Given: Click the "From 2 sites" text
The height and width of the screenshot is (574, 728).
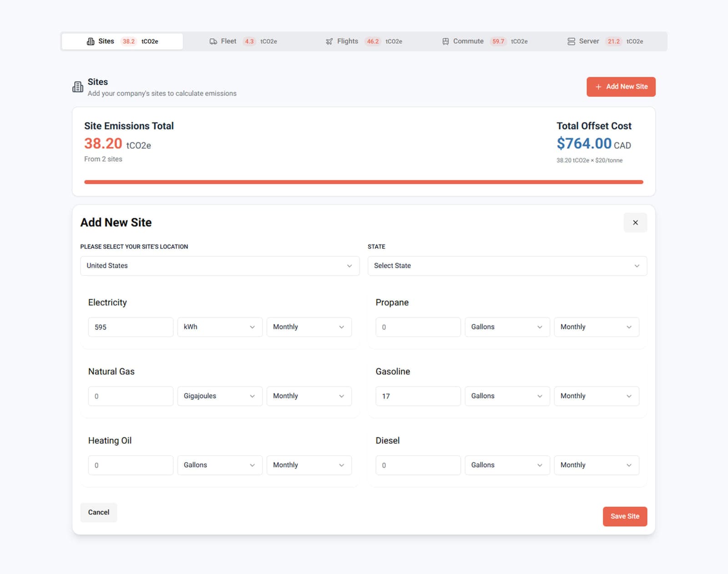Looking at the screenshot, I should [103, 159].
